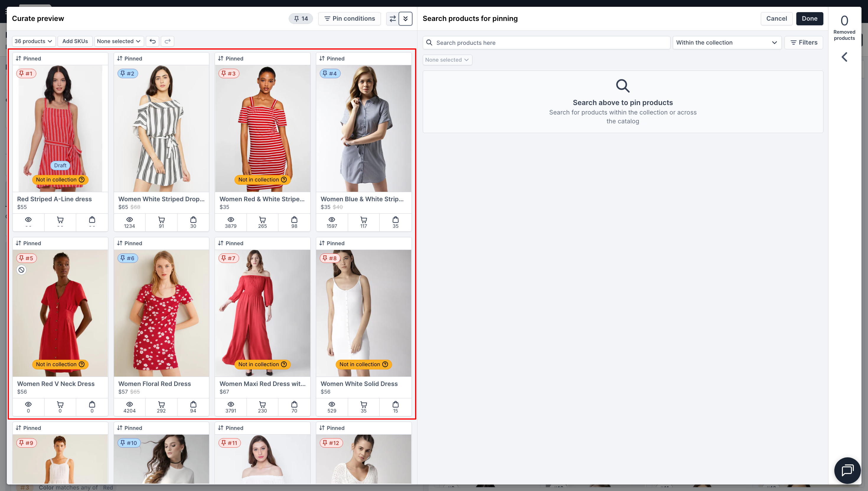Click the 14 pinned count badge
This screenshot has width=868, height=491.
(x=301, y=19)
